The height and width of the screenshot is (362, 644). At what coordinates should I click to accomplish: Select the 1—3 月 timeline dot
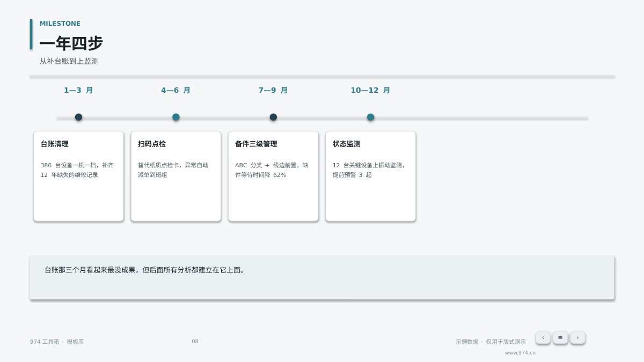point(78,117)
